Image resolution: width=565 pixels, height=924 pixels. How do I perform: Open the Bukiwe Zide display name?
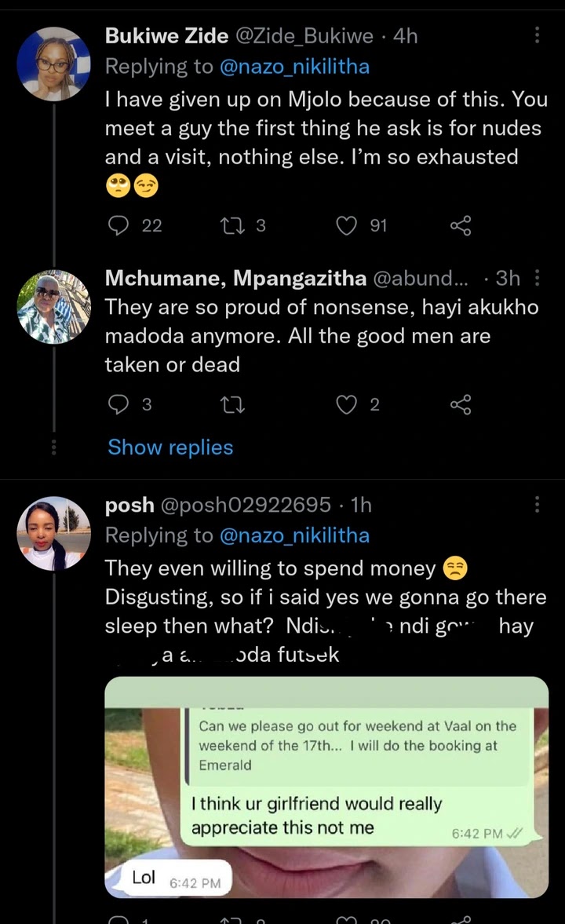[167, 35]
